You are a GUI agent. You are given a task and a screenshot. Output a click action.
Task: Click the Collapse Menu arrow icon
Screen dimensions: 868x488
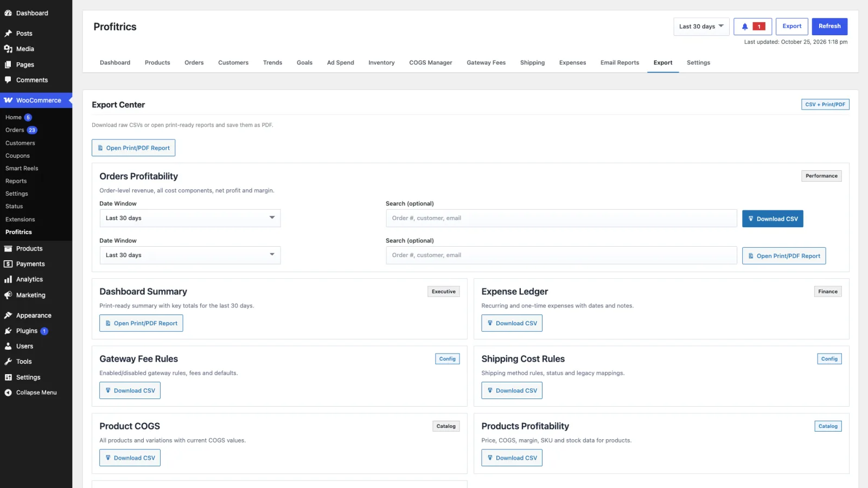(8, 393)
